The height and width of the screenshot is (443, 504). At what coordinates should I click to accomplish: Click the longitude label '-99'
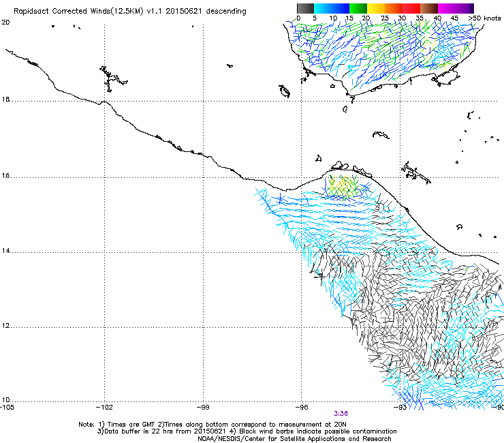point(203,408)
